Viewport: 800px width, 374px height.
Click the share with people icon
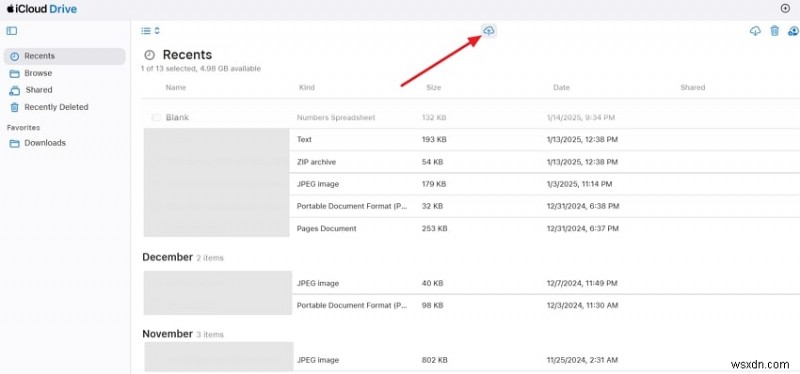(793, 31)
